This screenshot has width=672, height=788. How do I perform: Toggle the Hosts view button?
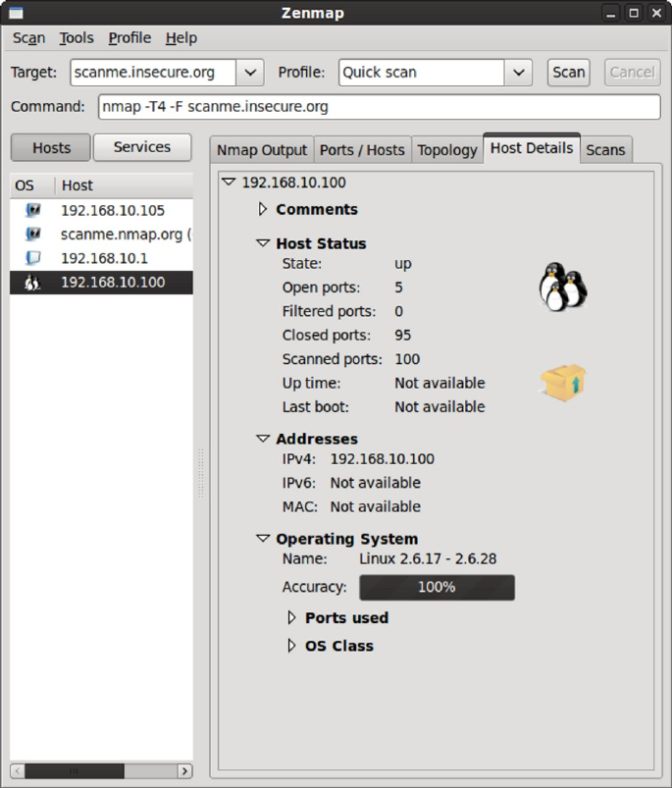tap(51, 148)
